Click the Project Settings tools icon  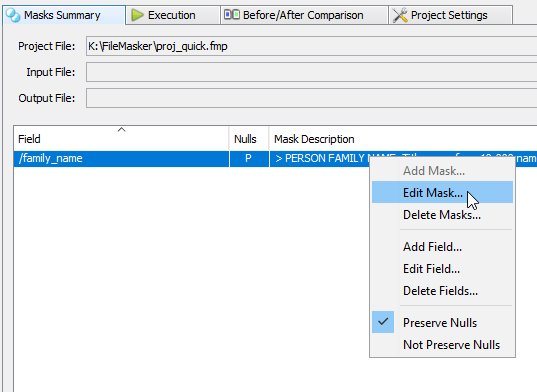[400, 15]
